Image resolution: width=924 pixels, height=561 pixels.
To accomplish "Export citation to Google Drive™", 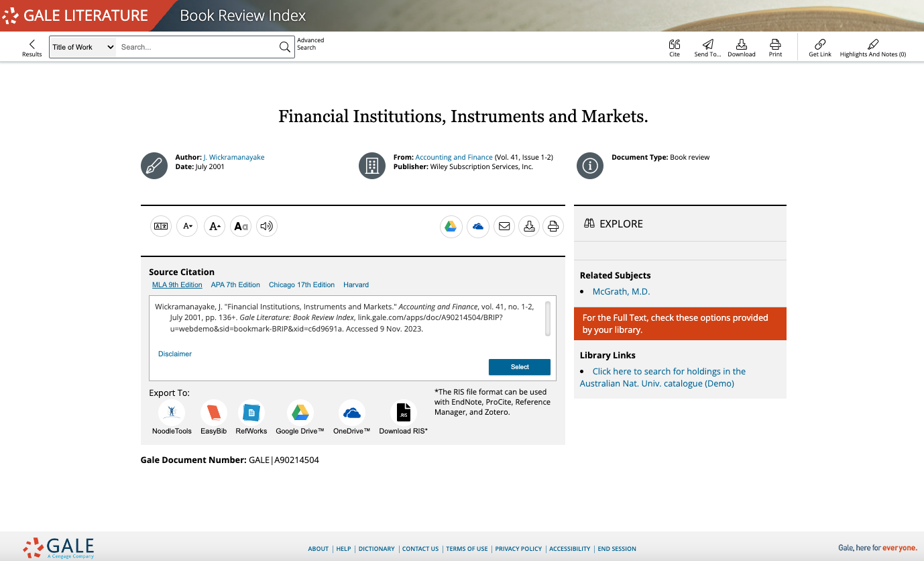I will [300, 417].
